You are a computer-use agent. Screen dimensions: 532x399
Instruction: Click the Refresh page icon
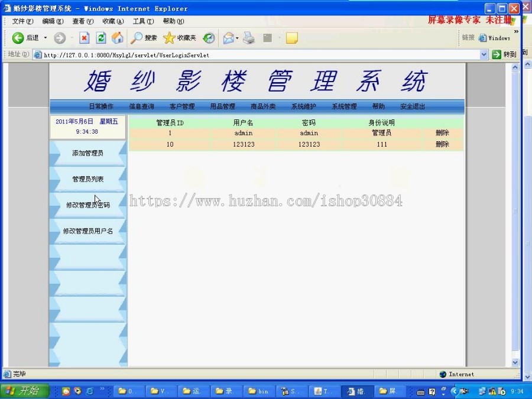pyautogui.click(x=101, y=37)
